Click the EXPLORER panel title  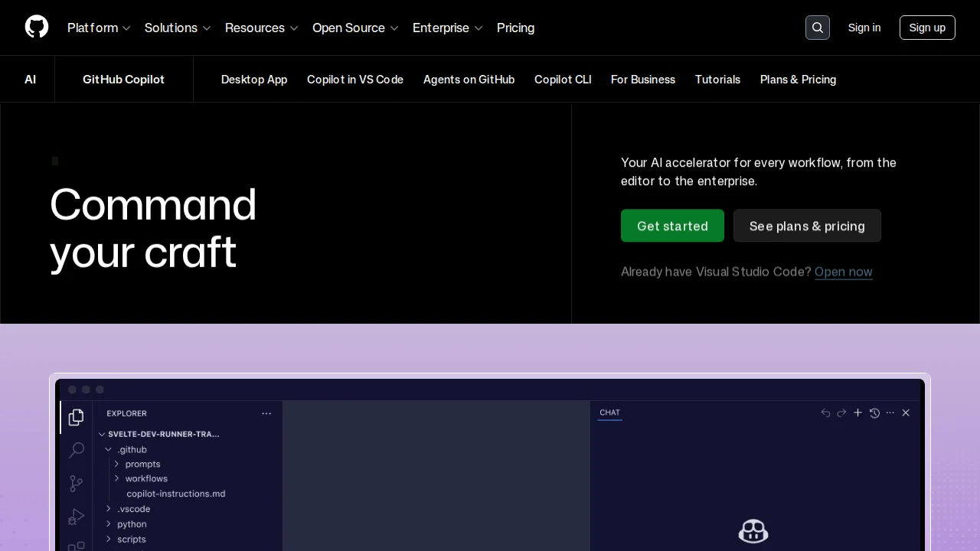(126, 413)
